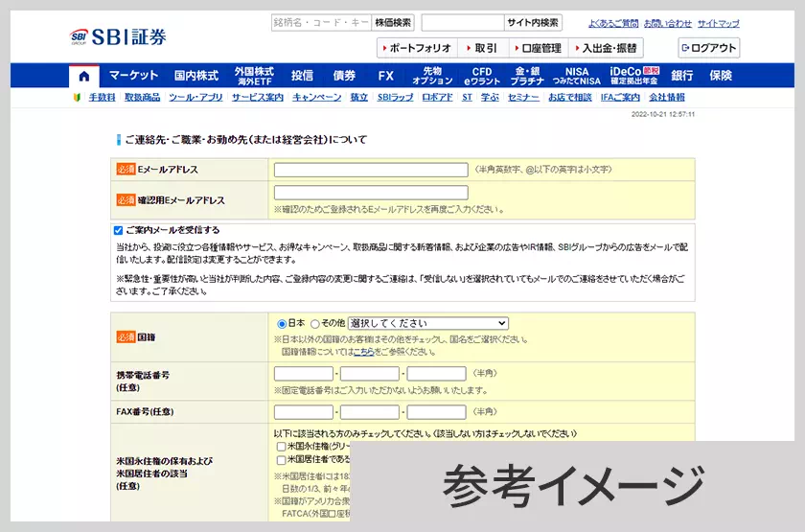Check the 米国永住権 checkbox
This screenshot has height=532, width=805.
(x=281, y=447)
